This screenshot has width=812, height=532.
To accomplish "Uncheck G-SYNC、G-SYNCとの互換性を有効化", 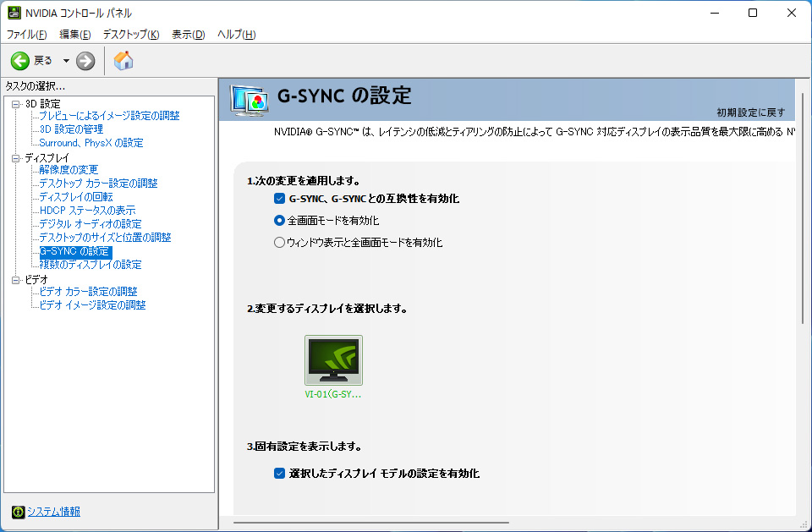I will tap(280, 199).
